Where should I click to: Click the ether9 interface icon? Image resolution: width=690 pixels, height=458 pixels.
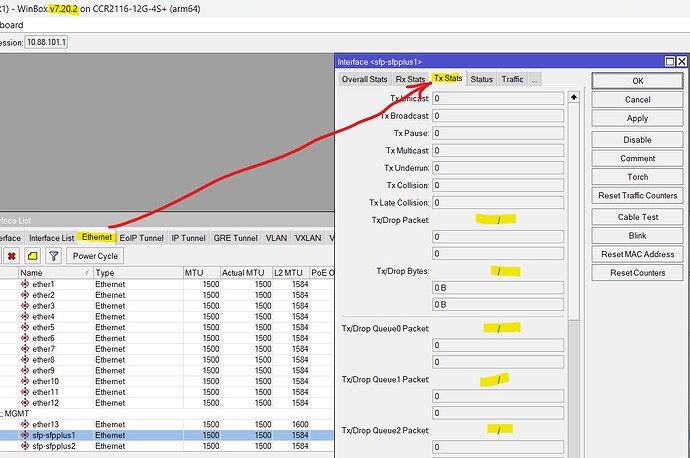click(25, 370)
